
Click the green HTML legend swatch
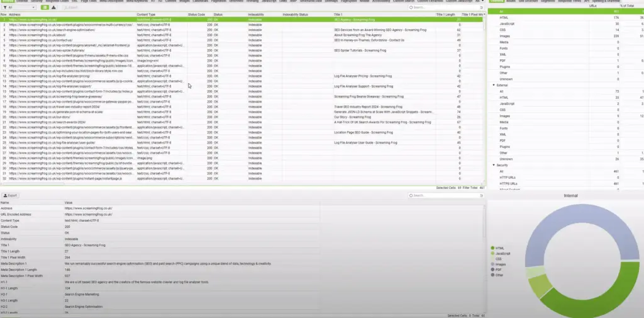point(492,248)
